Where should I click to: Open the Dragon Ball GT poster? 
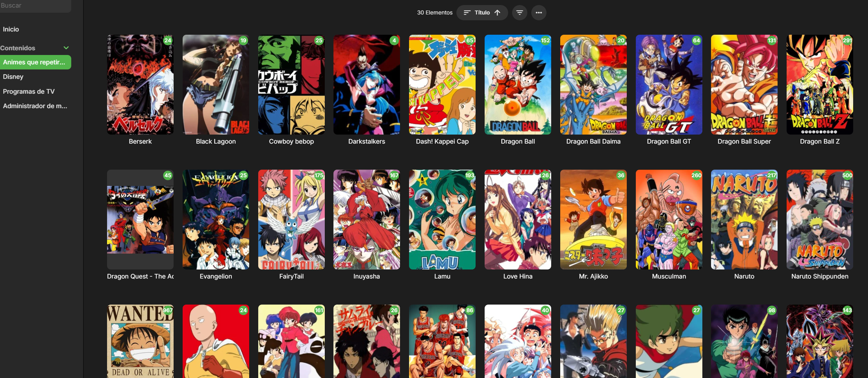[669, 85]
